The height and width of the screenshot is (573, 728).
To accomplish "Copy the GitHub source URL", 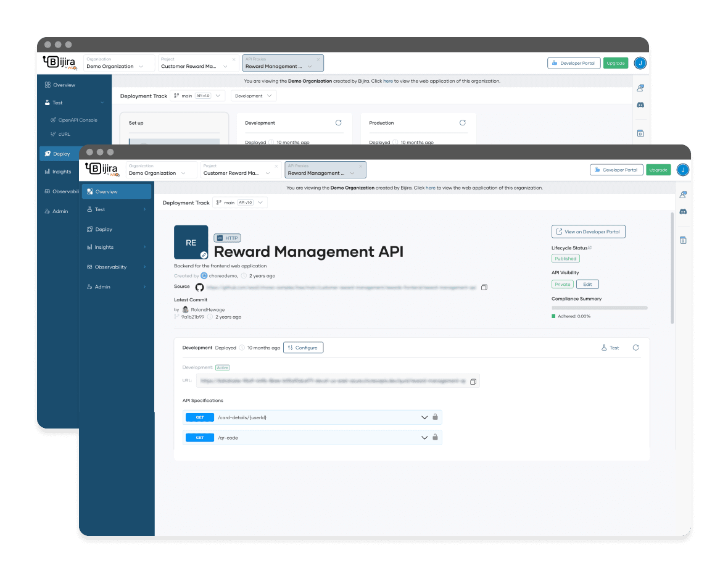I will click(x=484, y=287).
